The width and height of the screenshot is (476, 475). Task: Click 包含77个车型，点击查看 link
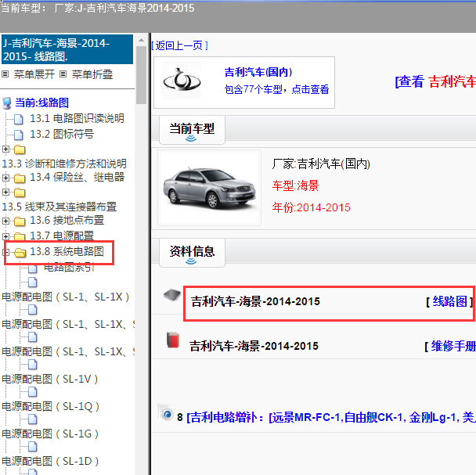coord(276,89)
